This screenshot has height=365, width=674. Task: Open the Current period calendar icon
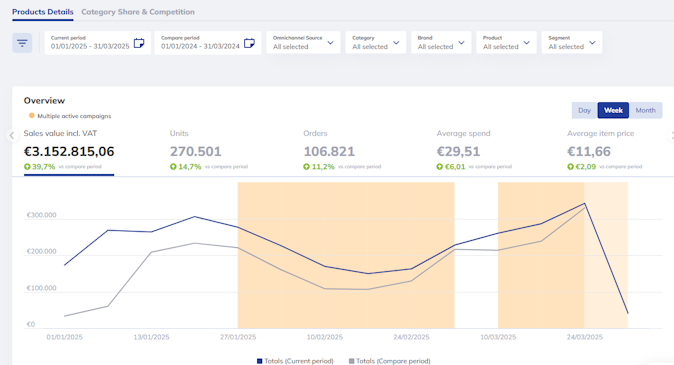pyautogui.click(x=139, y=43)
